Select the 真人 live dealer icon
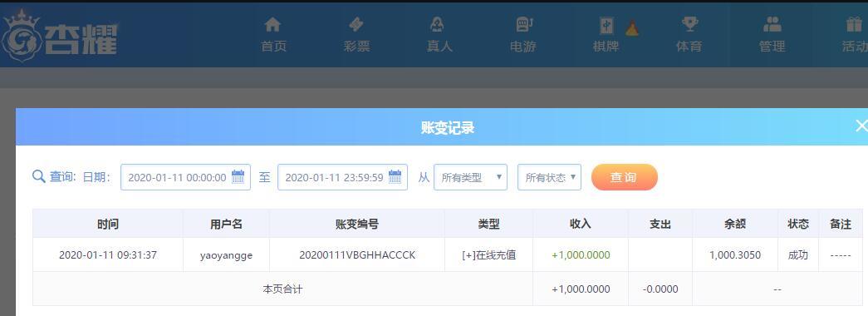 tap(437, 25)
